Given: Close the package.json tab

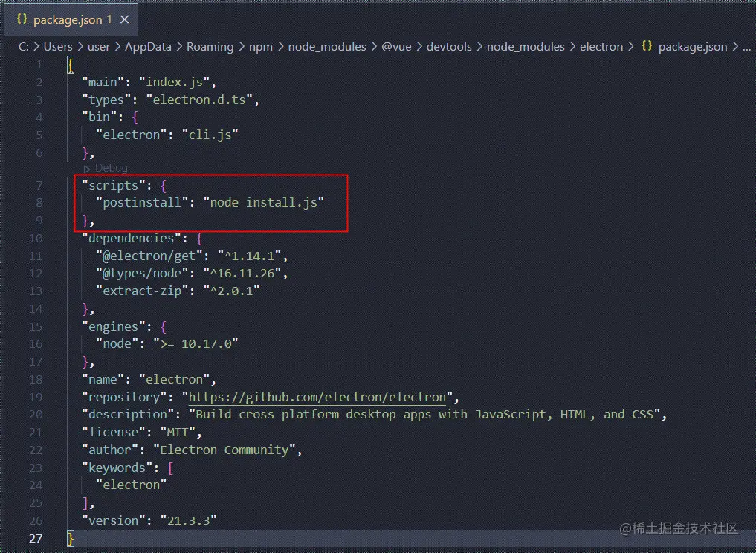Looking at the screenshot, I should [124, 19].
